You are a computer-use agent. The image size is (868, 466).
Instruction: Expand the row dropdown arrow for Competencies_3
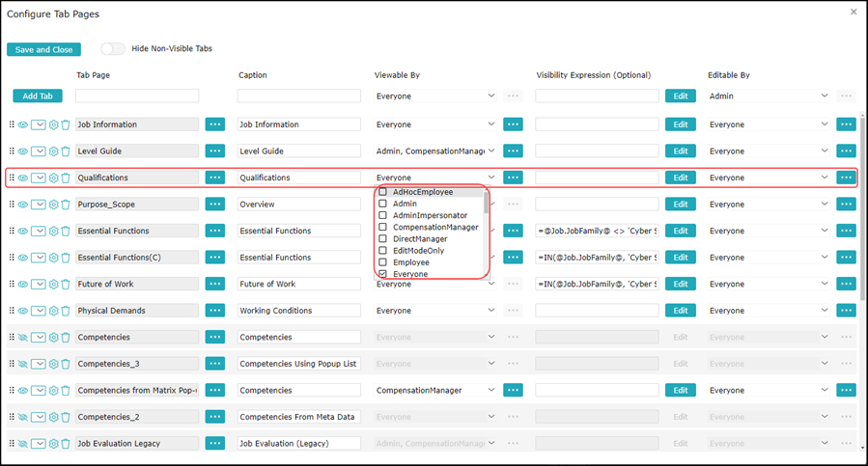pyautogui.click(x=39, y=364)
